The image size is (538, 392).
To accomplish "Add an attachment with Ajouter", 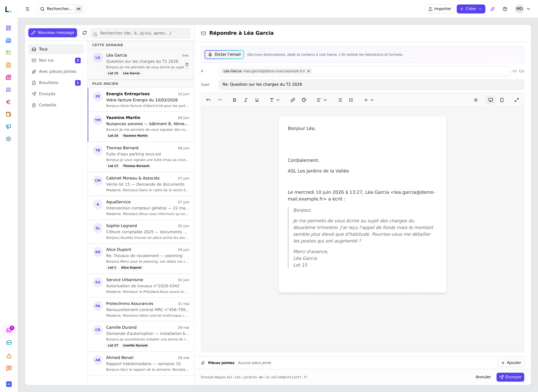I will [511, 363].
